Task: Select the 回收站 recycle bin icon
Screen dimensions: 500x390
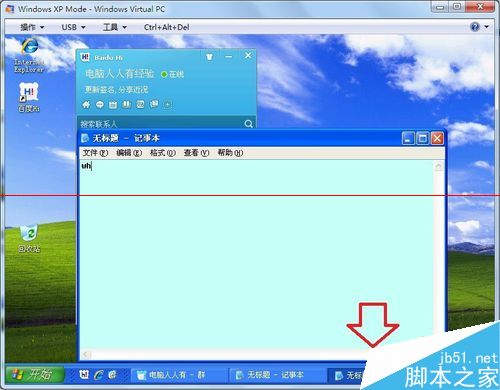Action: point(29,238)
